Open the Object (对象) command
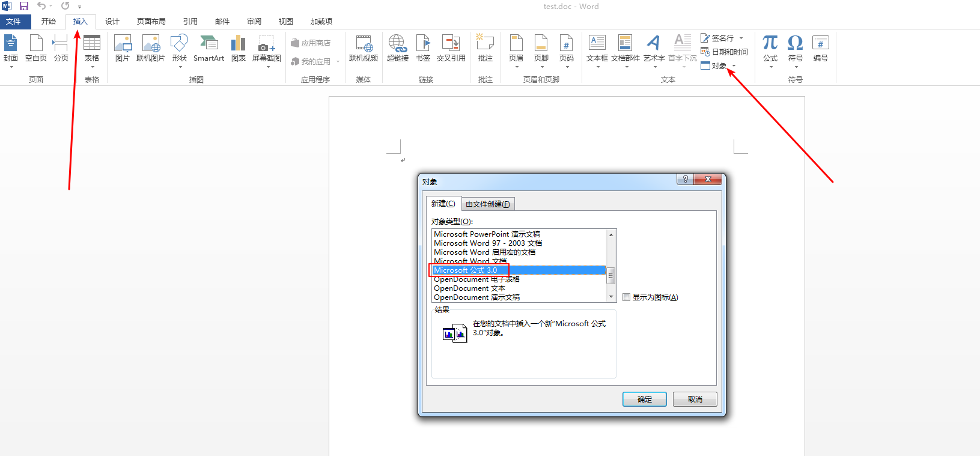 click(x=714, y=65)
